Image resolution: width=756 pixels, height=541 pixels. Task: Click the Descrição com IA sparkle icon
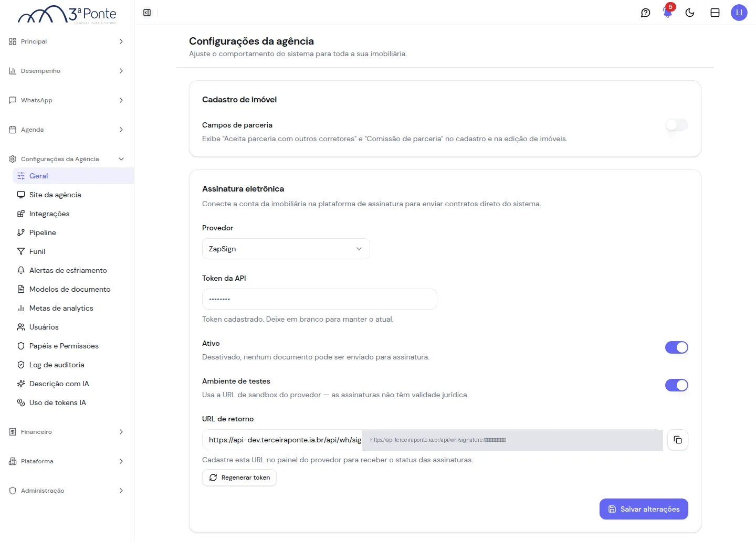point(21,384)
